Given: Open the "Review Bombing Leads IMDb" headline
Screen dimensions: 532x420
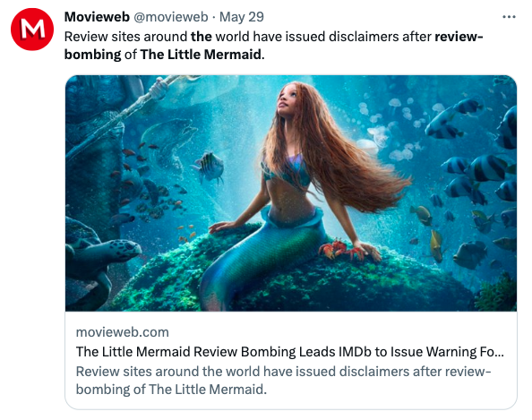Looking at the screenshot, I should 290,352.
